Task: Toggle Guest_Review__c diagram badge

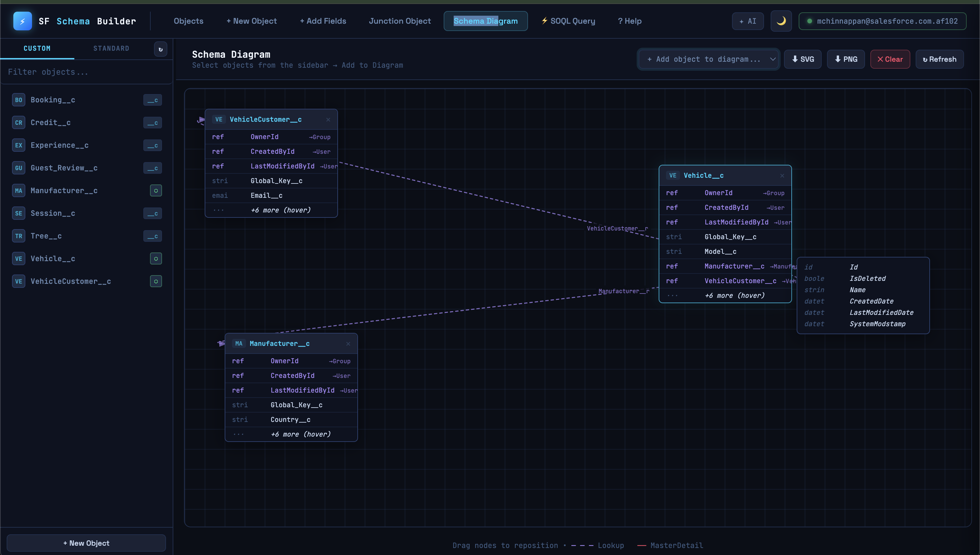Action: pos(152,168)
